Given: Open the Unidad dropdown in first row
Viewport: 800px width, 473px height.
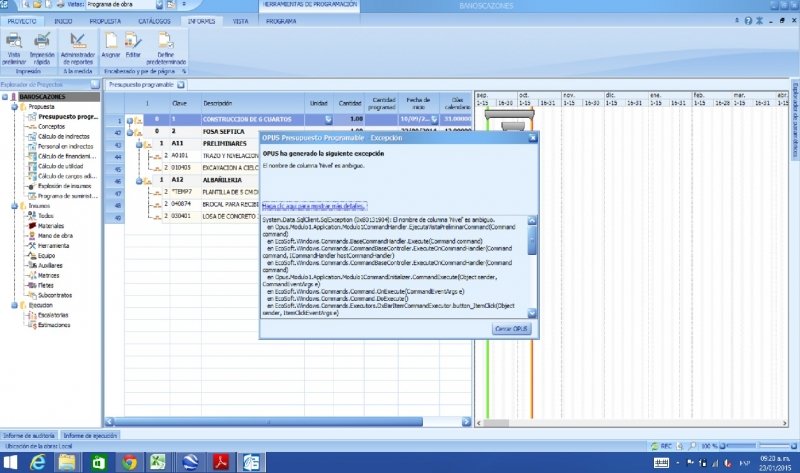Looking at the screenshot, I should click(x=327, y=119).
